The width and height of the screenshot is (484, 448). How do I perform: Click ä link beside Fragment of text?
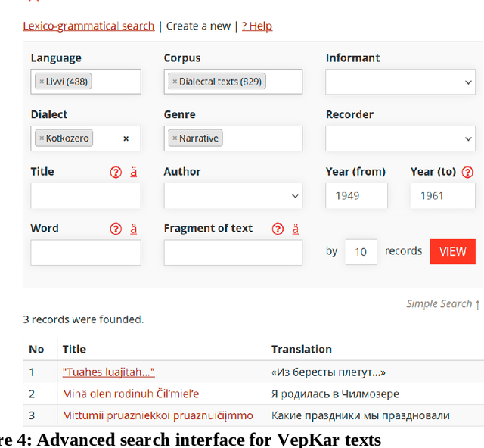click(296, 229)
